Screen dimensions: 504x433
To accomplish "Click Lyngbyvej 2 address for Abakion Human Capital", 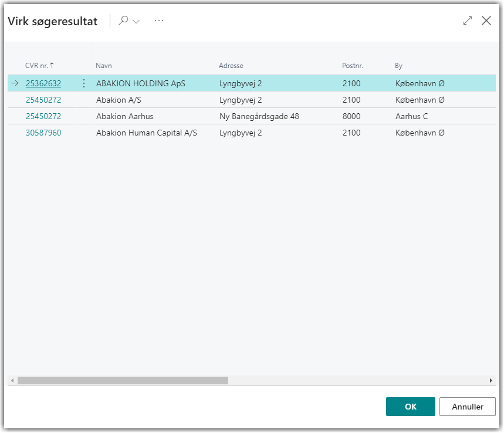I will coord(241,133).
